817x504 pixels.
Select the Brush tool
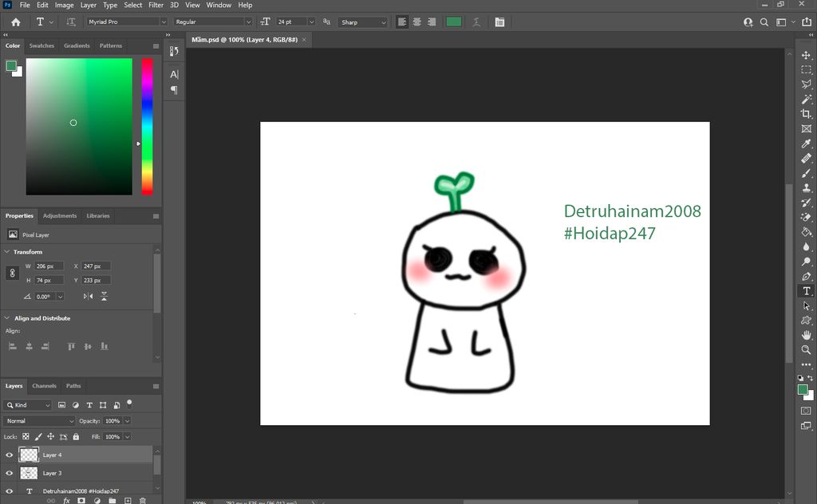(x=806, y=173)
